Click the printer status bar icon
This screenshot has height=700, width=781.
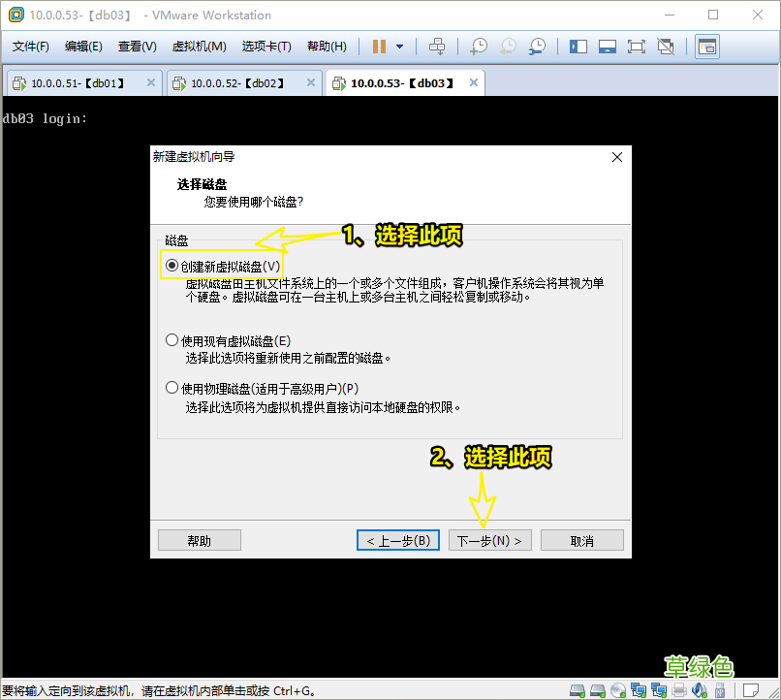pos(679,690)
